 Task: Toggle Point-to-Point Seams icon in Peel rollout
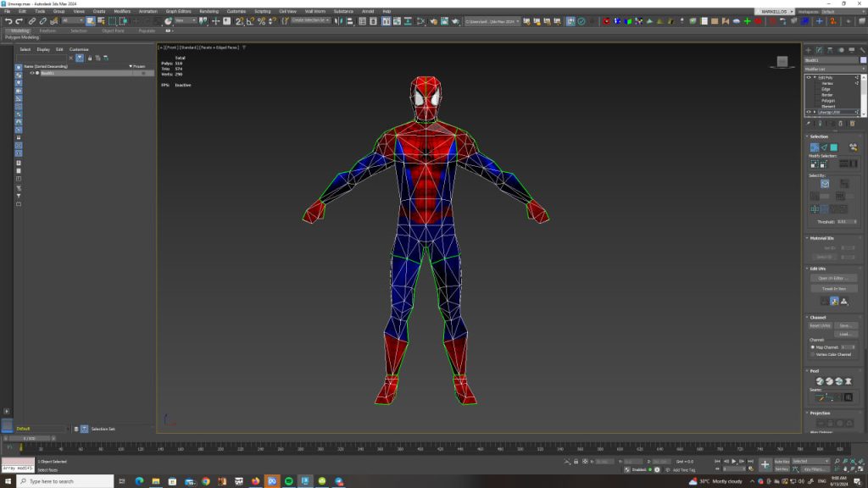(x=829, y=397)
